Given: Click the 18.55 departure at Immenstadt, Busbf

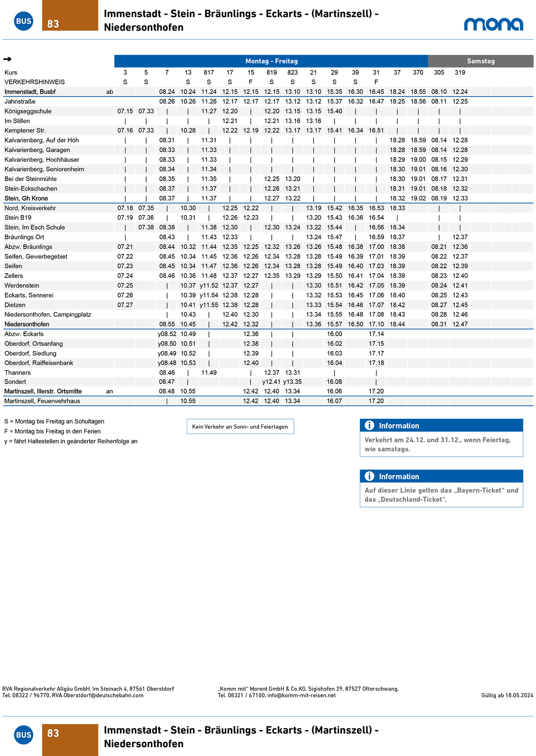Looking at the screenshot, I should click(418, 92).
